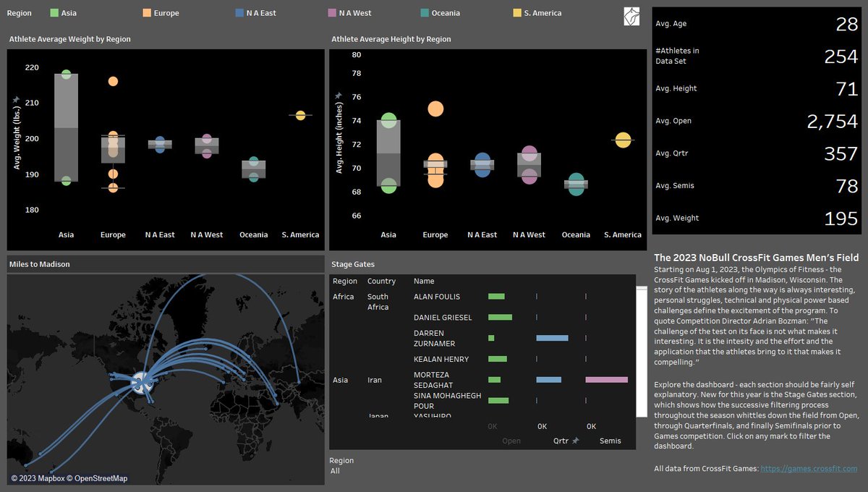Click Alan Foulis green Open bar
Screen dimensions: 868x492
point(496,296)
